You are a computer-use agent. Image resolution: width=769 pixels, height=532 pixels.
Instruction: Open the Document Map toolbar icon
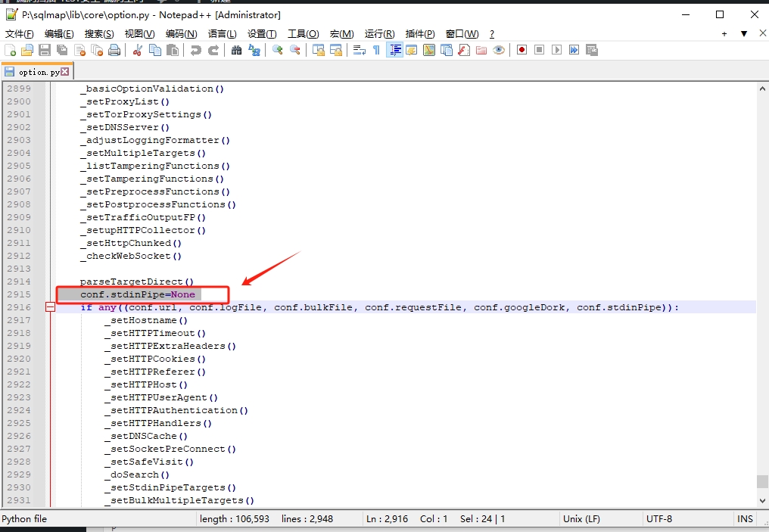[429, 50]
